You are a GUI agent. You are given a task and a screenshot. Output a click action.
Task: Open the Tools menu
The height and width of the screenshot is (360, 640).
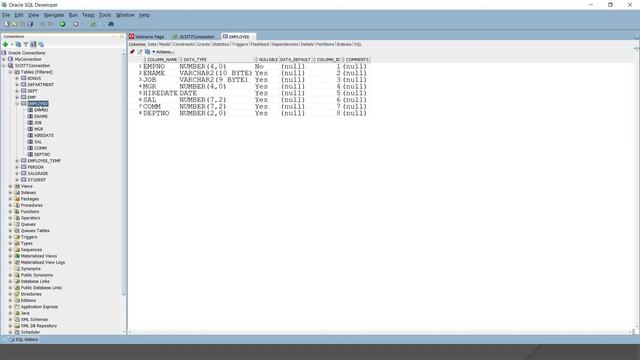(x=105, y=15)
